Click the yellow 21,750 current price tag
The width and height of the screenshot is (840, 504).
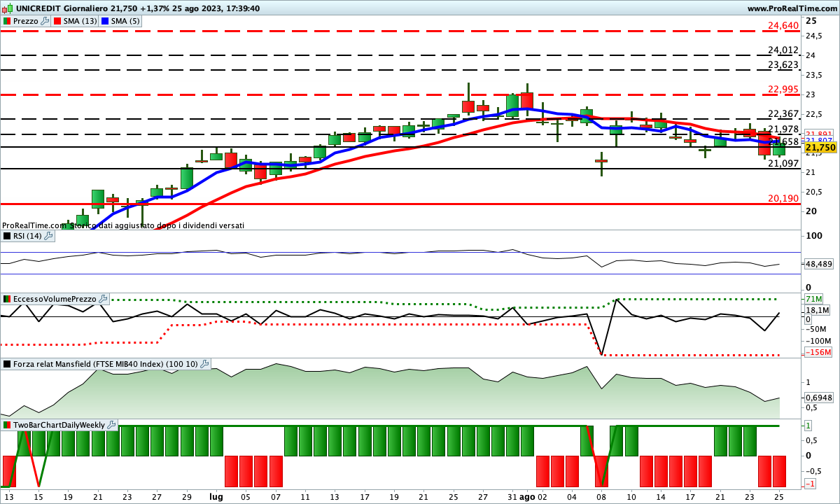coord(820,148)
